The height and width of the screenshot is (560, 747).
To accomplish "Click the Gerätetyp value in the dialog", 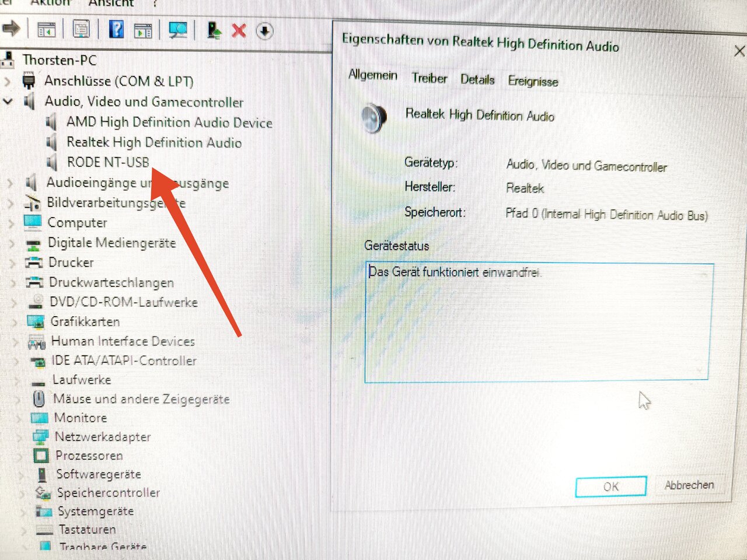I will pyautogui.click(x=587, y=166).
